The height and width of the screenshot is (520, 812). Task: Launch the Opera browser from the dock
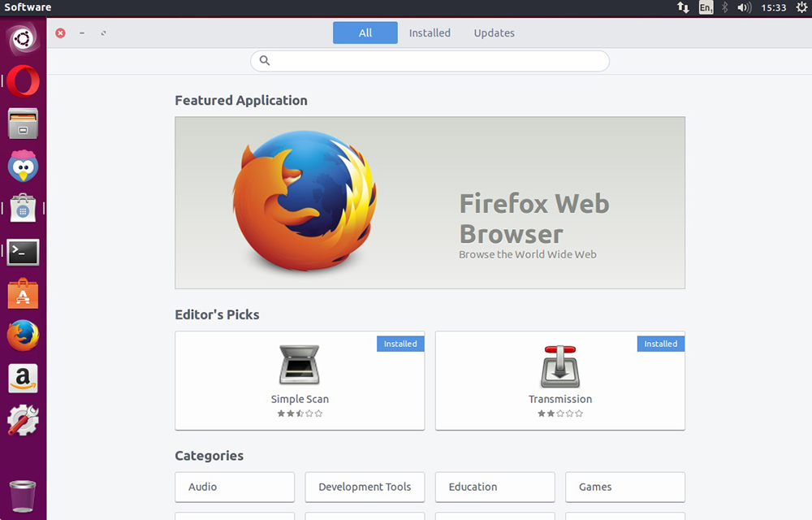[23, 81]
